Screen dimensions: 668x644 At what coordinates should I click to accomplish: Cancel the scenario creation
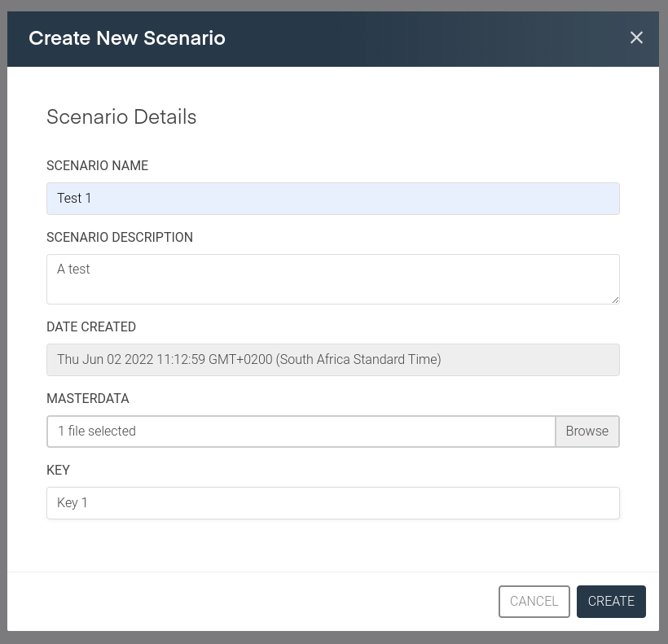pyautogui.click(x=534, y=602)
